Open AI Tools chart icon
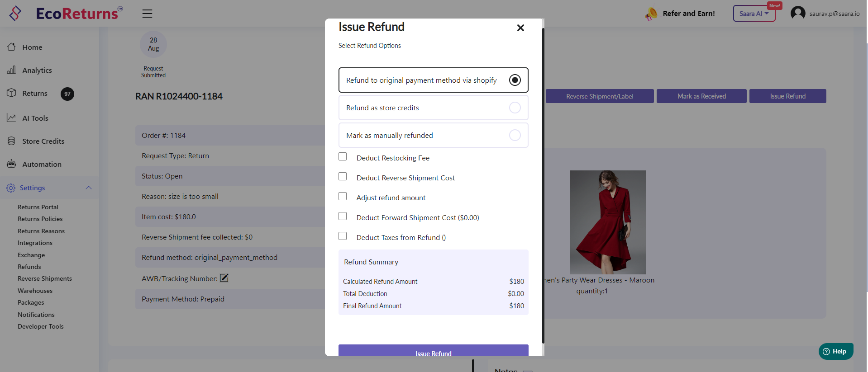The width and height of the screenshot is (868, 372). (x=12, y=118)
